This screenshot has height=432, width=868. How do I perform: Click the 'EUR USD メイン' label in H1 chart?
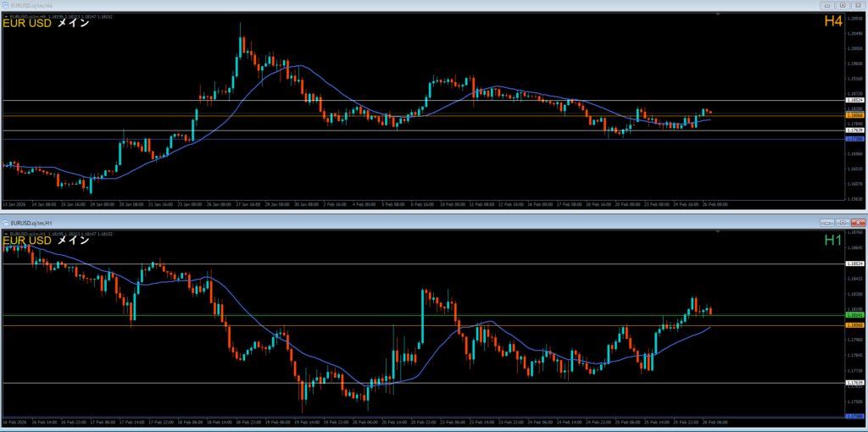coord(47,241)
